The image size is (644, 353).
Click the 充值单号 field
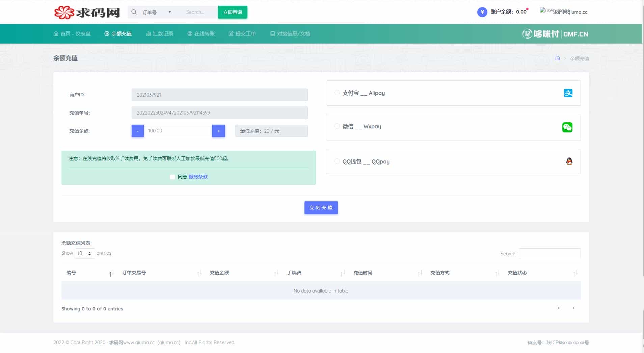click(220, 113)
